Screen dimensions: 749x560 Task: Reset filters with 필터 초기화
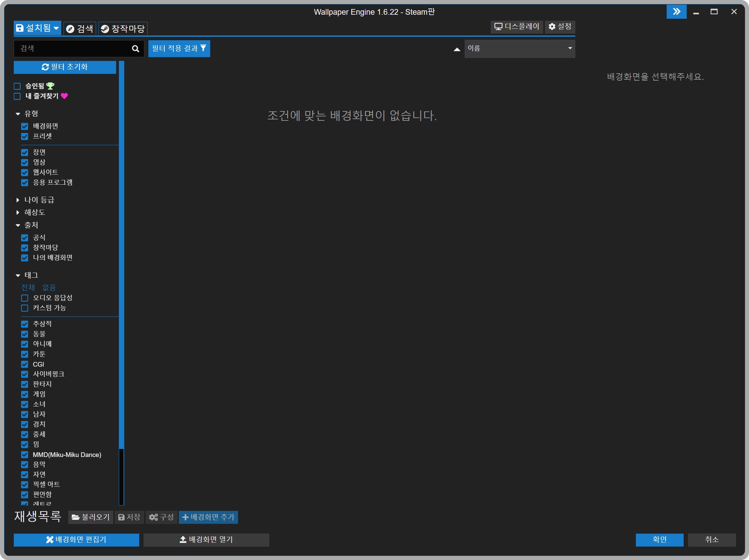tap(65, 67)
